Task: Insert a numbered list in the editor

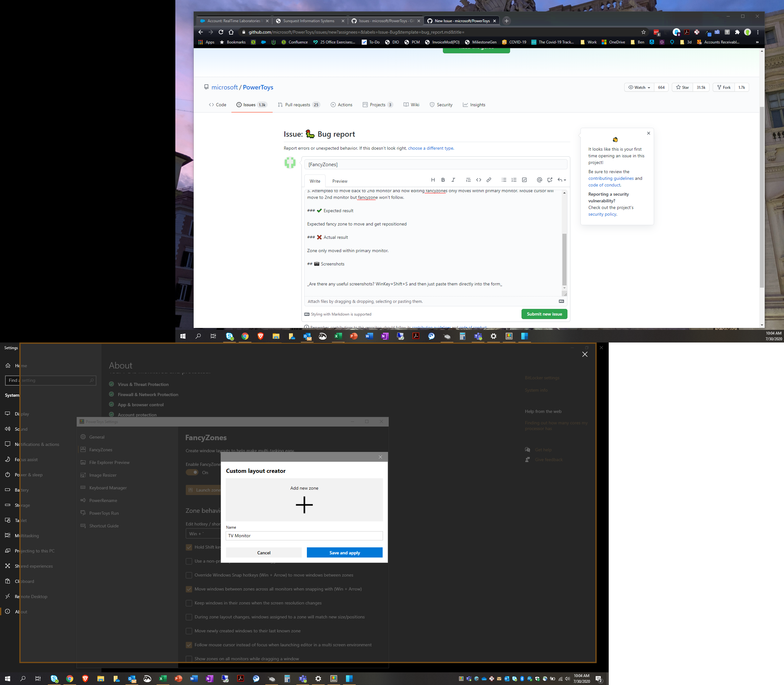Action: coord(514,180)
